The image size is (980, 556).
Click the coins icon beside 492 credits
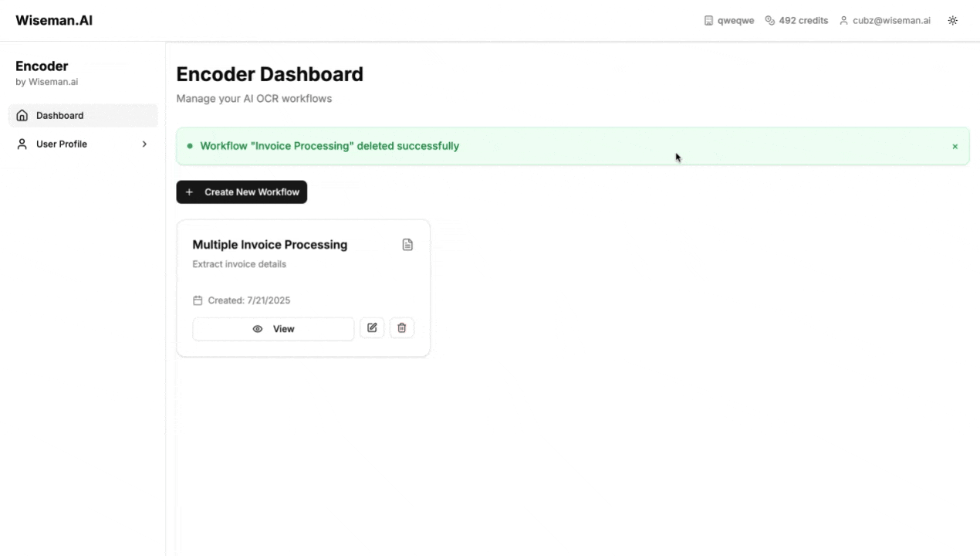click(769, 20)
